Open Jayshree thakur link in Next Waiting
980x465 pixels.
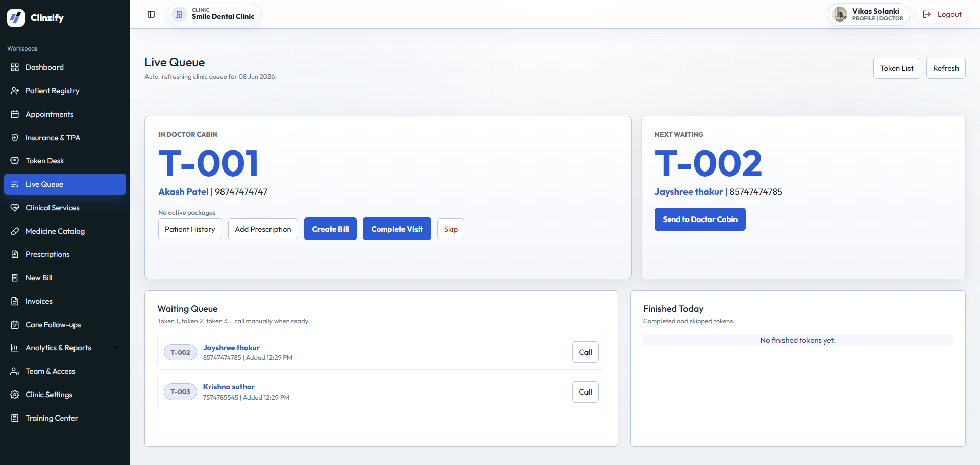coord(689,192)
